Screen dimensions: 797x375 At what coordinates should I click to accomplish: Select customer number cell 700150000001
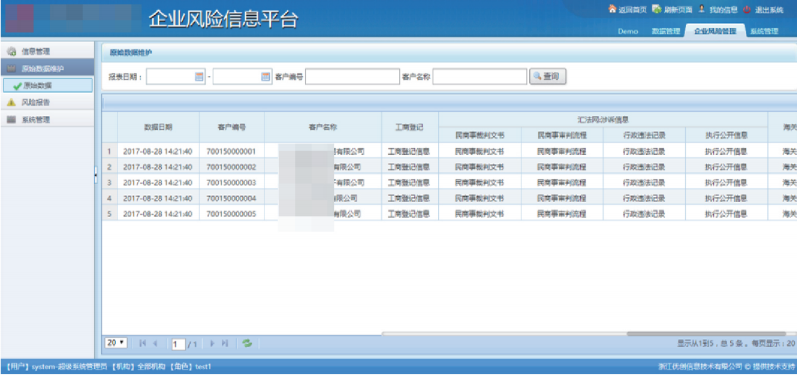231,151
